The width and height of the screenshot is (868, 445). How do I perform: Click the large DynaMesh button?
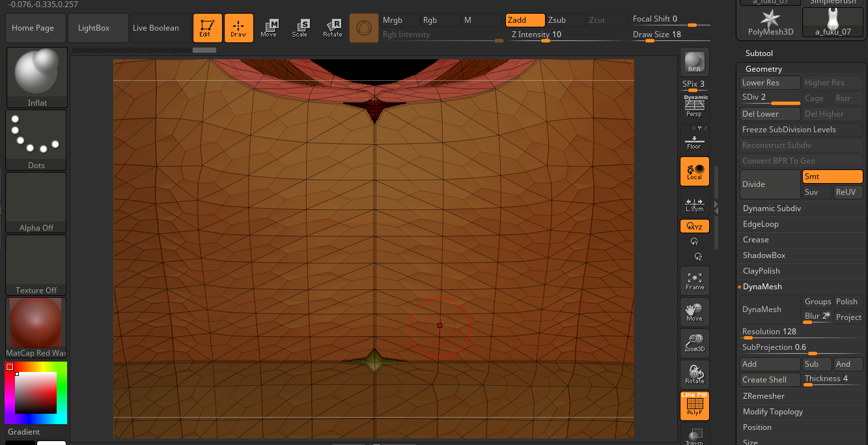click(x=770, y=309)
